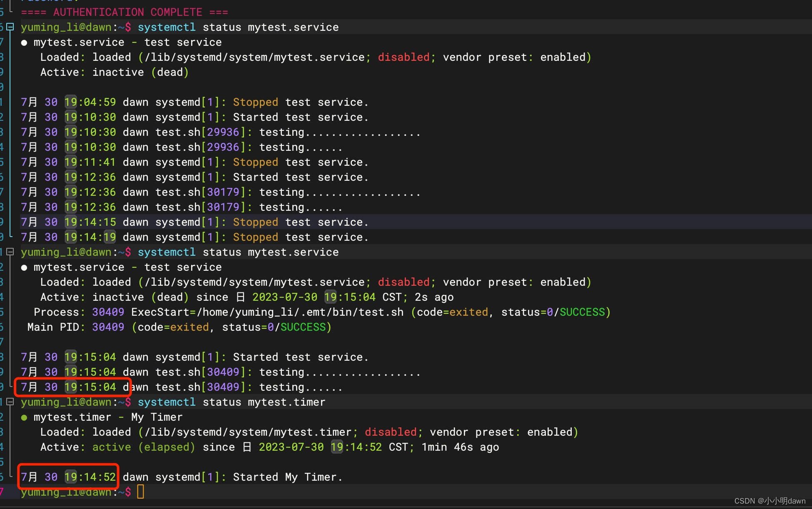Screen dimensions: 812x509
Task: Click the AUTHENTICATION COMPLETE banner text
Action: coord(125,12)
